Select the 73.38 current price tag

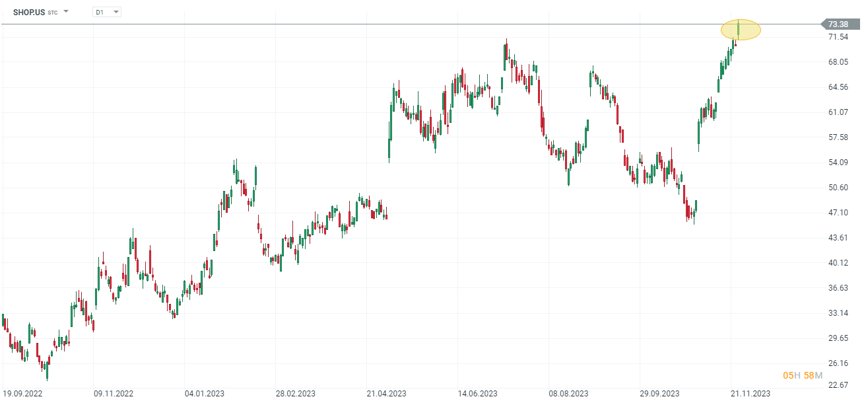839,24
